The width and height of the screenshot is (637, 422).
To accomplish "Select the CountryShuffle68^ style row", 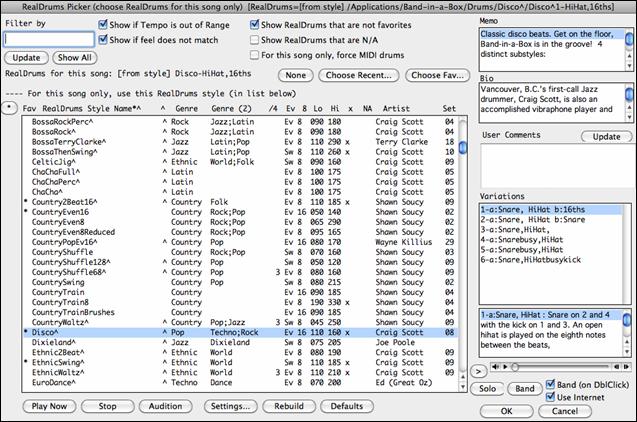I will pos(240,272).
